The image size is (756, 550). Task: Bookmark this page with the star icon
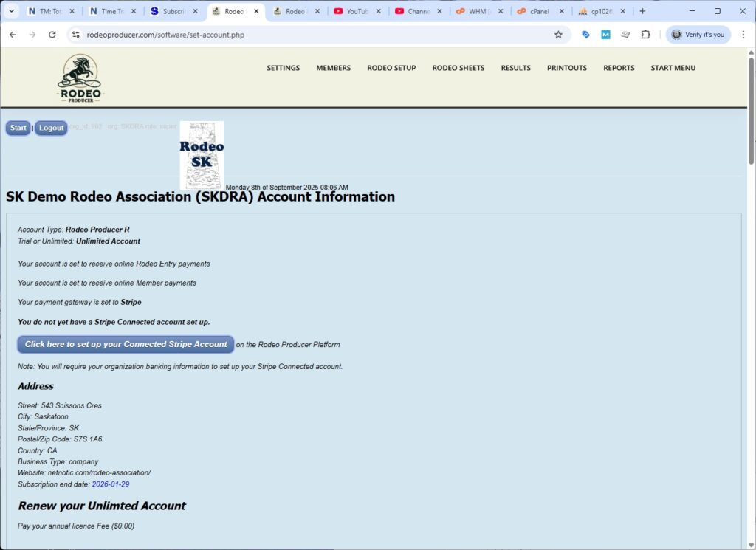pyautogui.click(x=558, y=35)
